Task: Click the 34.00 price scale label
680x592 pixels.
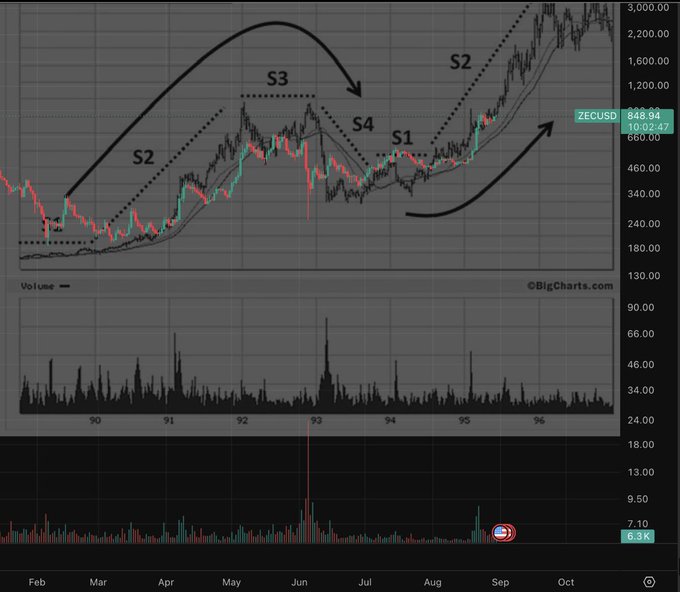Action: click(x=641, y=390)
